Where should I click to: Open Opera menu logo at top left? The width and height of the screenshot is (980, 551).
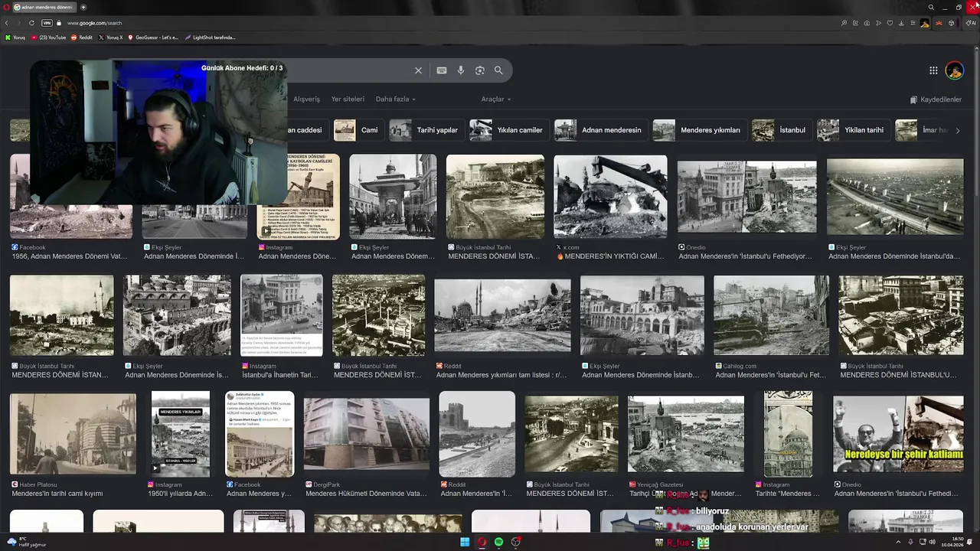(x=5, y=7)
